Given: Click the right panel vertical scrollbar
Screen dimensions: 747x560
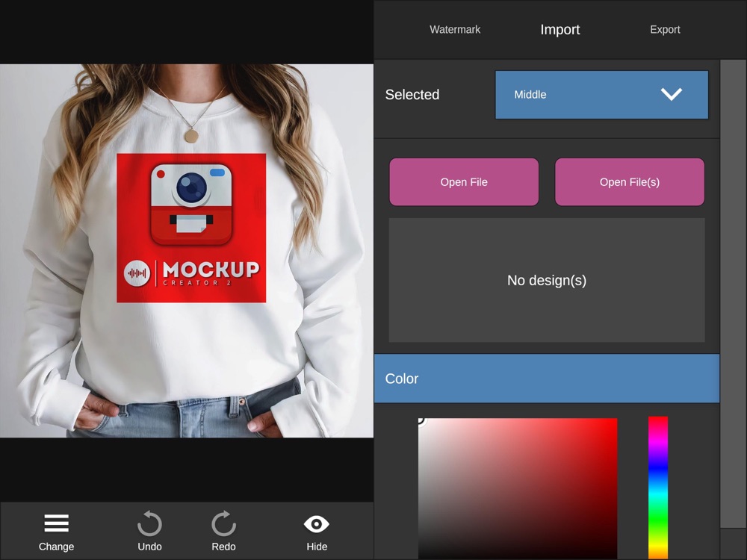Looking at the screenshot, I should point(733,293).
